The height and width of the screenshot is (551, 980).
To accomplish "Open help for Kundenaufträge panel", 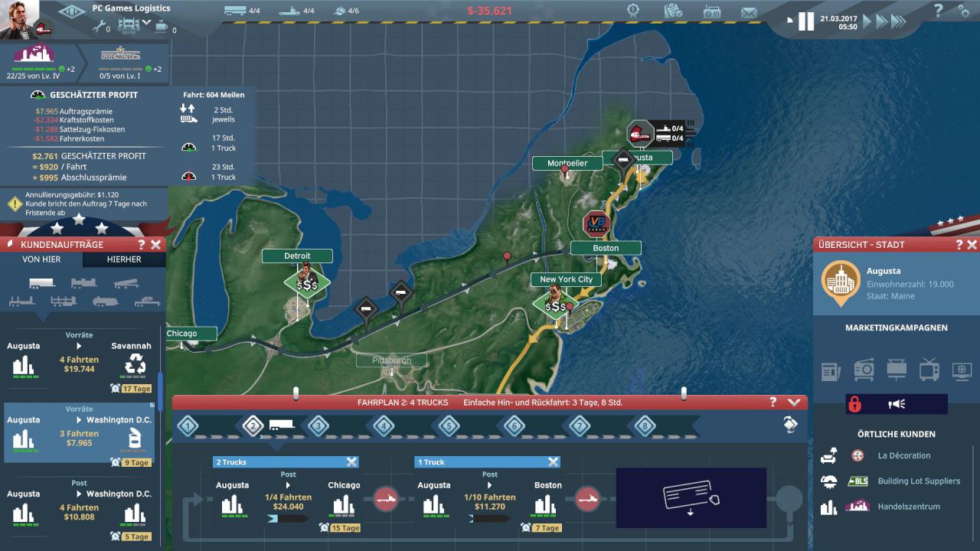I will [141, 245].
